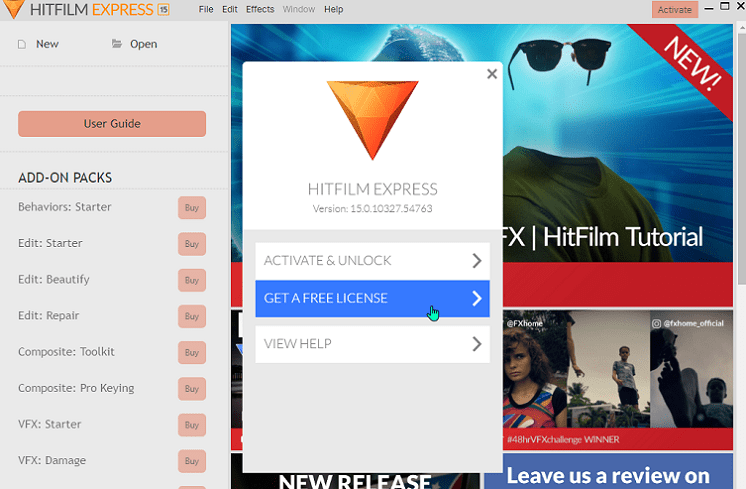The image size is (746, 489).
Task: Buy the Behaviors: Starter pack
Action: [192, 208]
